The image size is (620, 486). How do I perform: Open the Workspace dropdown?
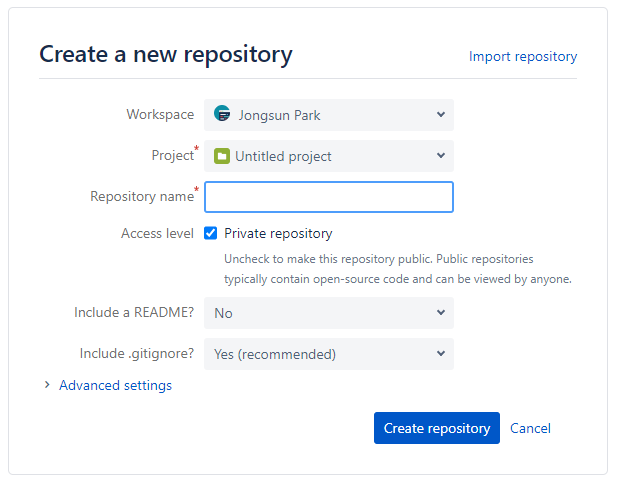[329, 115]
